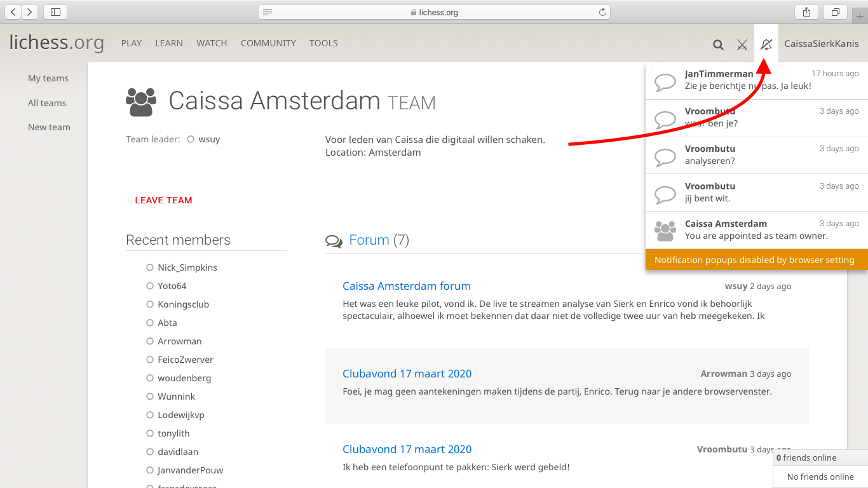Screen dimensions: 868x488
Task: Open the PLAY menu
Action: (x=132, y=43)
